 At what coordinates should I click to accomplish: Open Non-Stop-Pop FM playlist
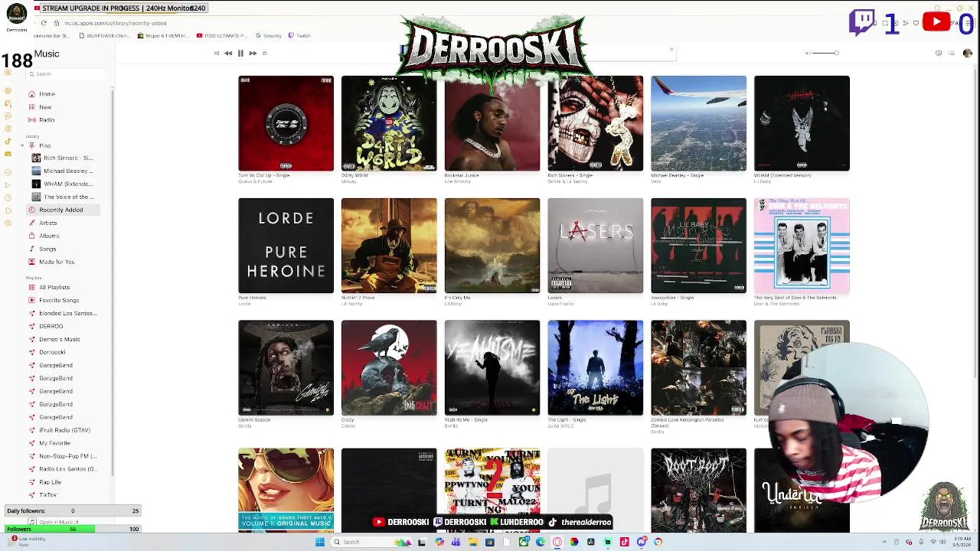[67, 456]
